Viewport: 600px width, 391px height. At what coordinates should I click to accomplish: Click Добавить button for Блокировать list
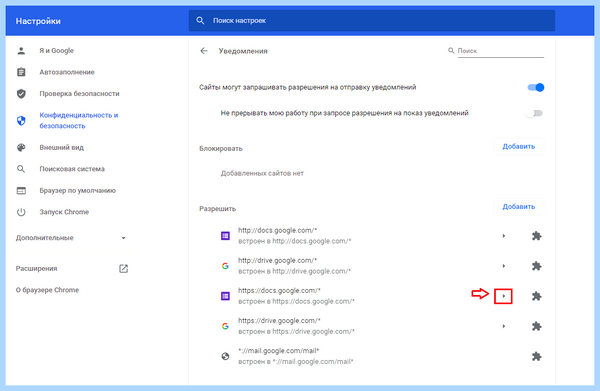pyautogui.click(x=518, y=147)
